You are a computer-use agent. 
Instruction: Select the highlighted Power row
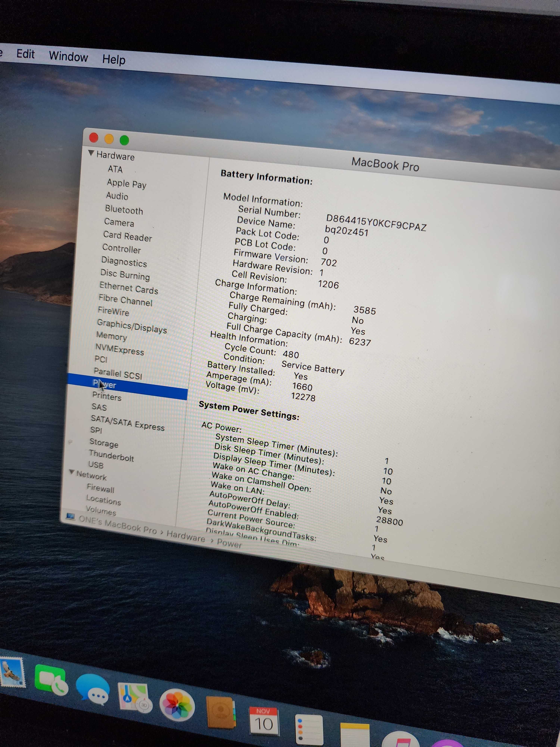128,387
